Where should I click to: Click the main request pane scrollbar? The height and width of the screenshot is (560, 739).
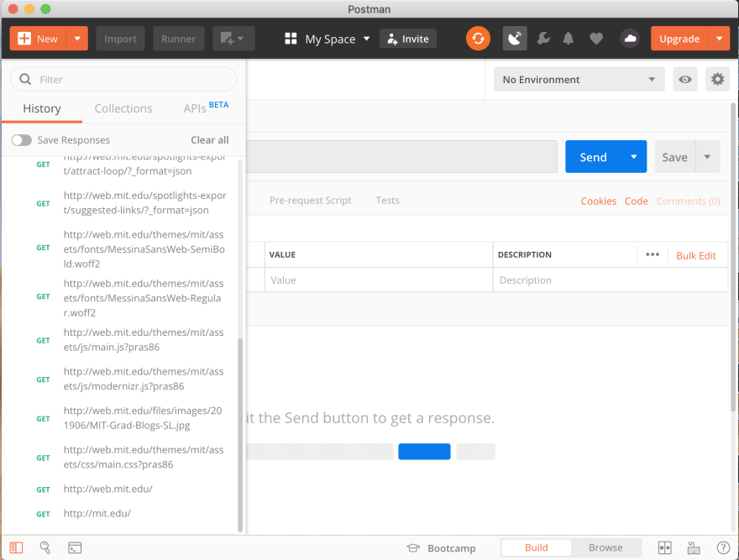tap(733, 257)
